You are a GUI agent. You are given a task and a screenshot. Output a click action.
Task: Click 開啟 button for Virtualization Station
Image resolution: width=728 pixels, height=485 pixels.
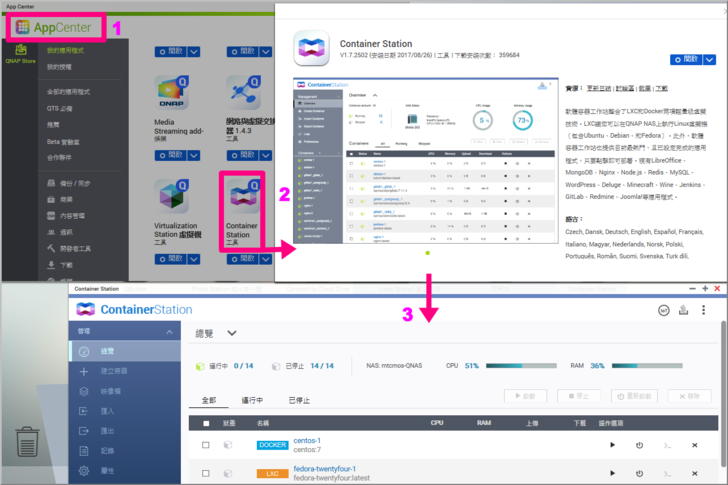[171, 259]
